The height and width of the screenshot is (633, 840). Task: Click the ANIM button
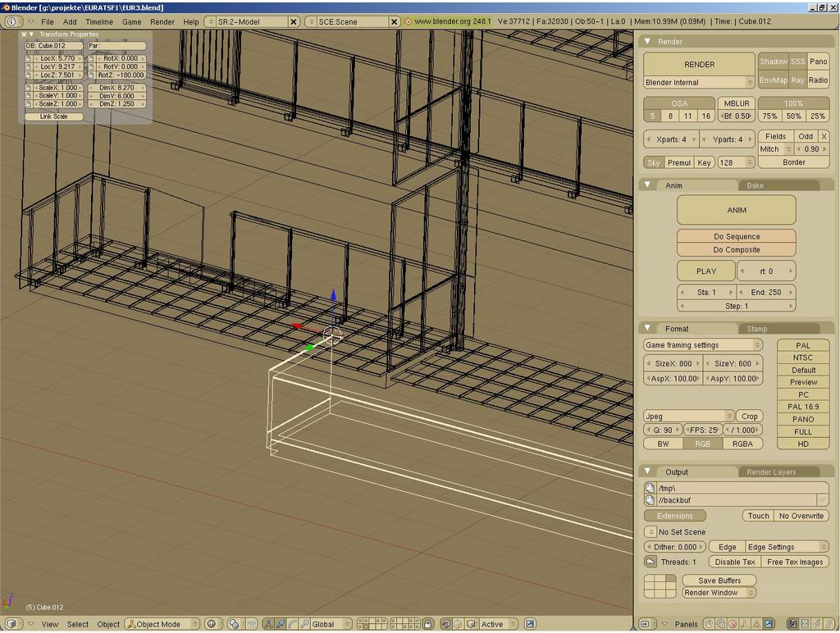coord(737,210)
